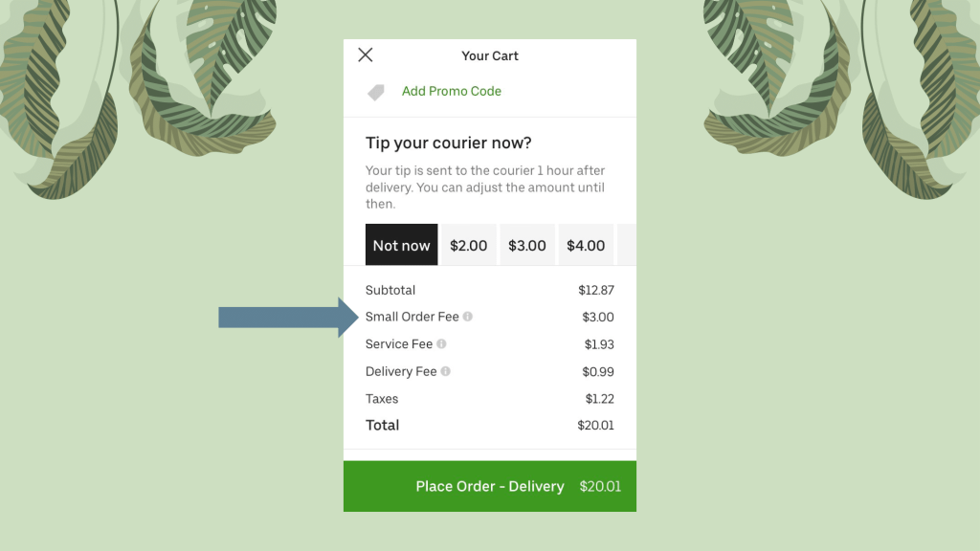The image size is (980, 551).
Task: Show info for Delivery Fee
Action: click(446, 371)
